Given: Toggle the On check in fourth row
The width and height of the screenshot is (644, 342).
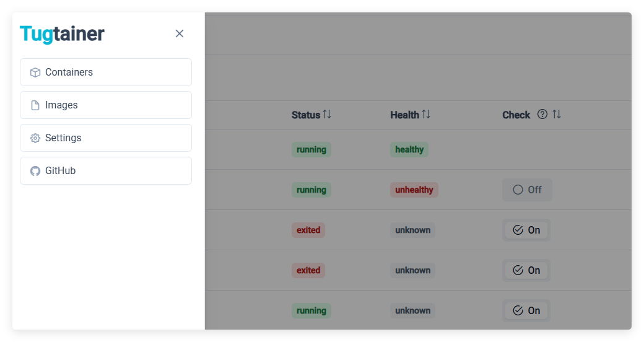Looking at the screenshot, I should click(x=526, y=271).
